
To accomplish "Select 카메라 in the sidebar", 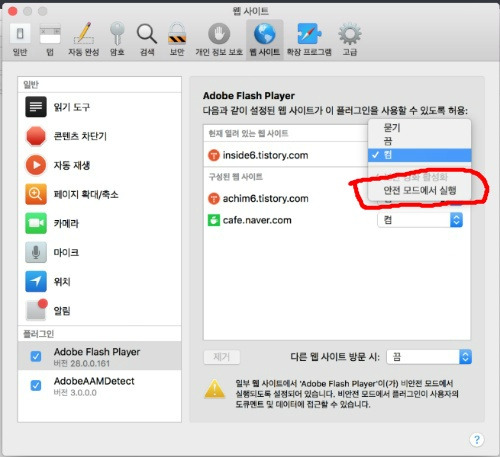I will [x=99, y=223].
